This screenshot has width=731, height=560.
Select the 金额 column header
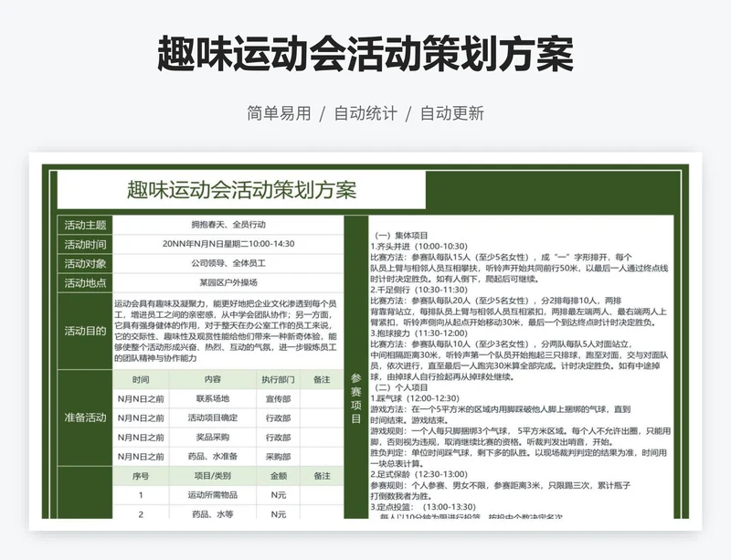(x=279, y=476)
